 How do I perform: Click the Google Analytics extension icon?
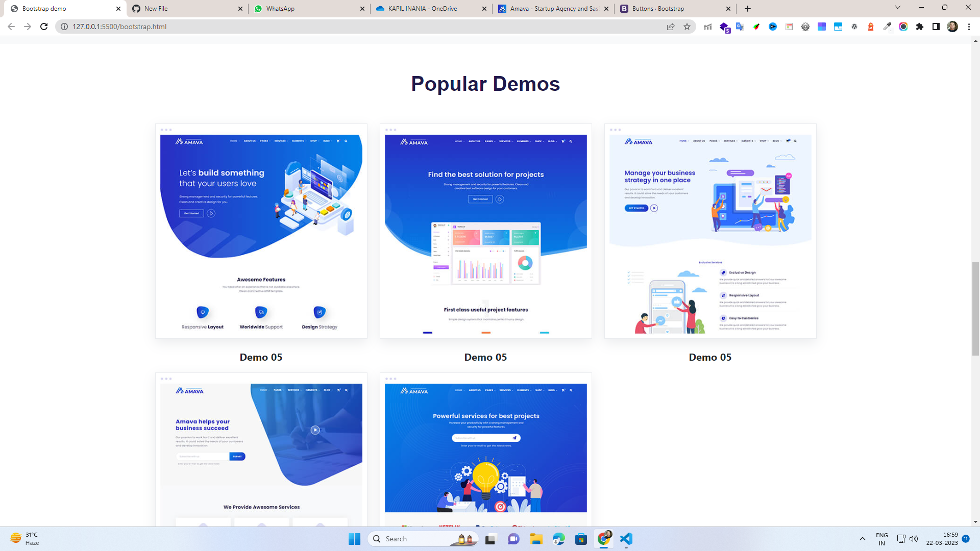coord(707,27)
